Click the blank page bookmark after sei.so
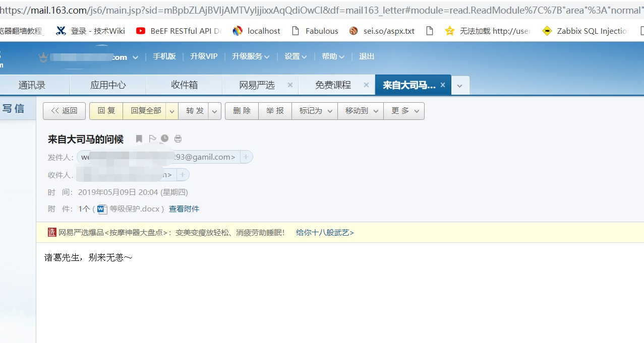 tap(430, 31)
